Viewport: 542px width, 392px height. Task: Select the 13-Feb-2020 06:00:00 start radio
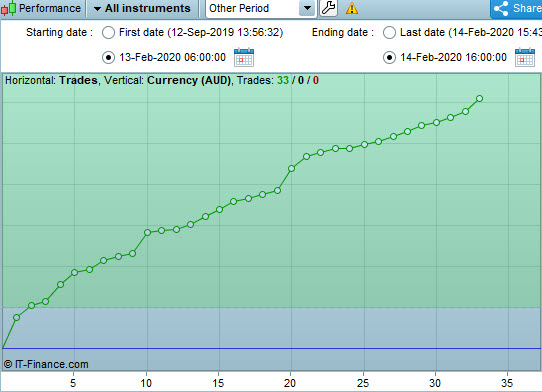tap(108, 57)
